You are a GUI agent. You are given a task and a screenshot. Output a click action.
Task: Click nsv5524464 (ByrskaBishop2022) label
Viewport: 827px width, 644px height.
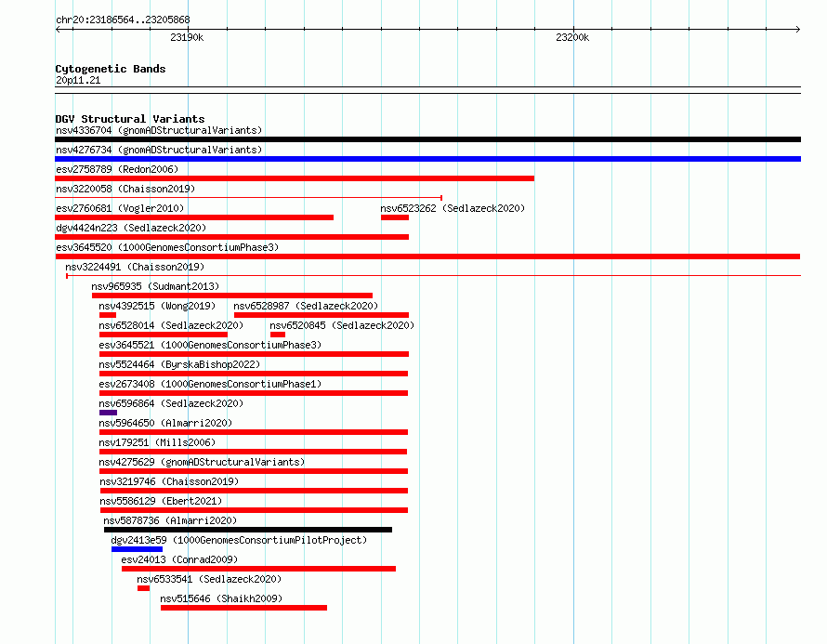click(179, 364)
